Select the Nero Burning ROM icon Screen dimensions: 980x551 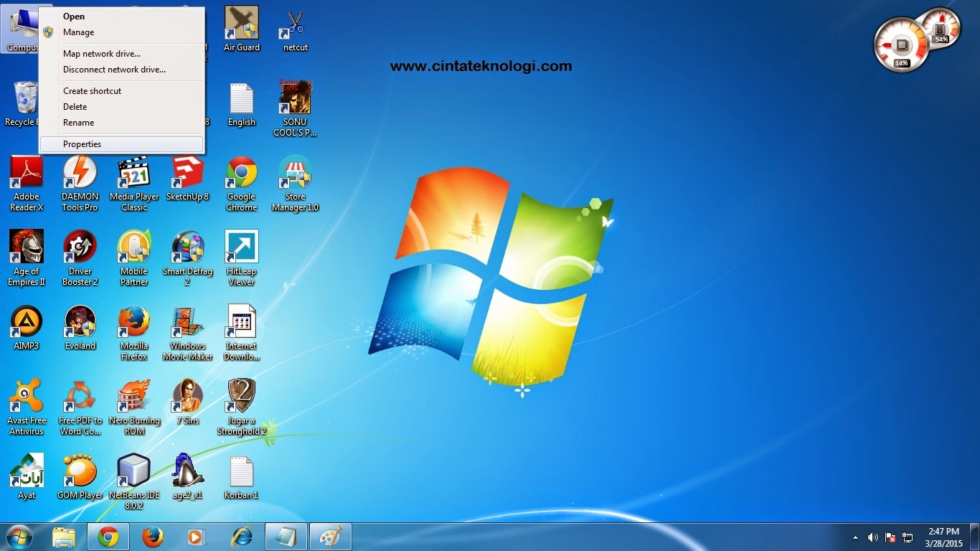pyautogui.click(x=134, y=408)
